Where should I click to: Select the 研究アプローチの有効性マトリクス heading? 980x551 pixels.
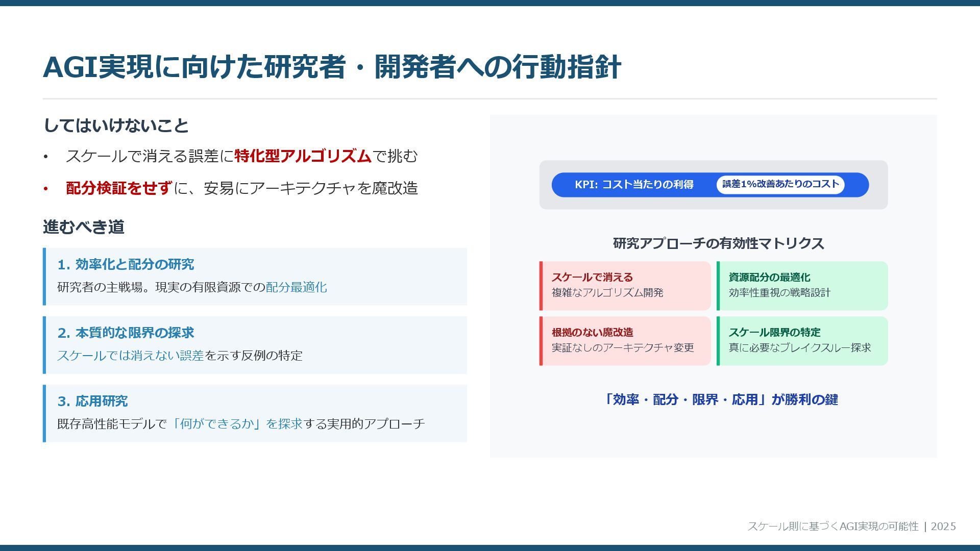(x=718, y=243)
